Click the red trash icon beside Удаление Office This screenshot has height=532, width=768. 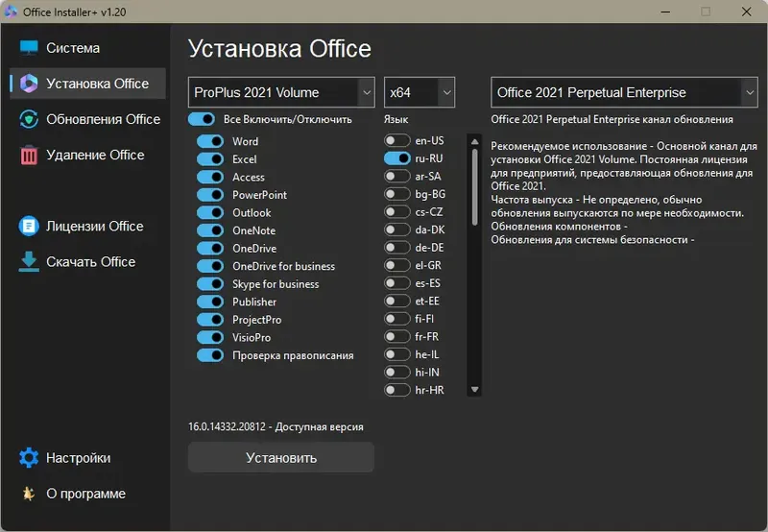(x=29, y=155)
